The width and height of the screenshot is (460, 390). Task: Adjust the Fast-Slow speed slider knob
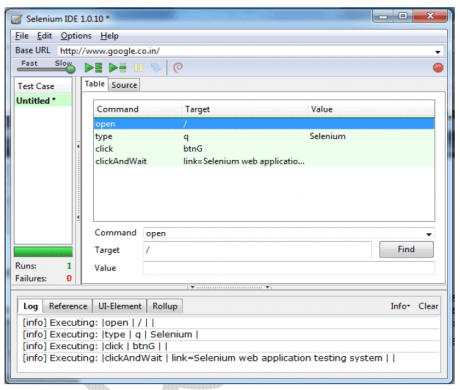point(70,69)
